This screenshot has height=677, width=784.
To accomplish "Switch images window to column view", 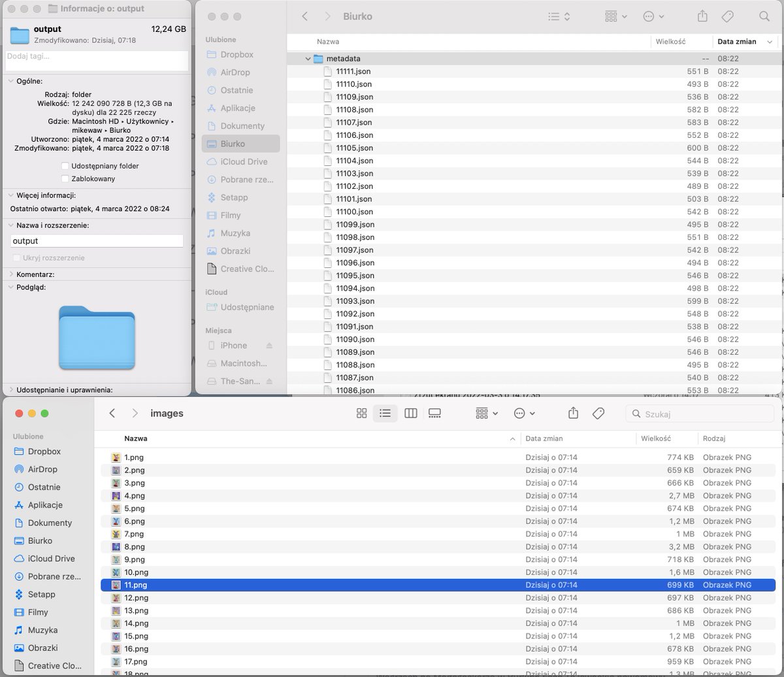I will 410,413.
